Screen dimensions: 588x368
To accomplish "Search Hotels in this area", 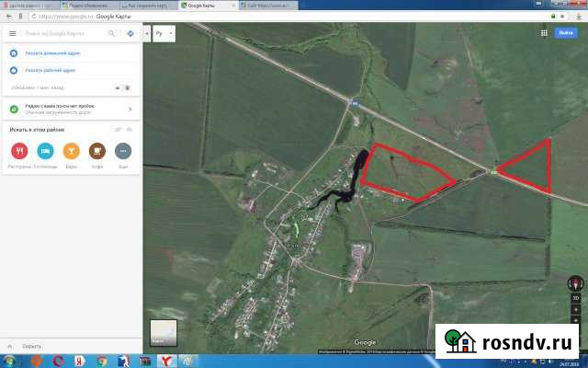I will point(45,151).
